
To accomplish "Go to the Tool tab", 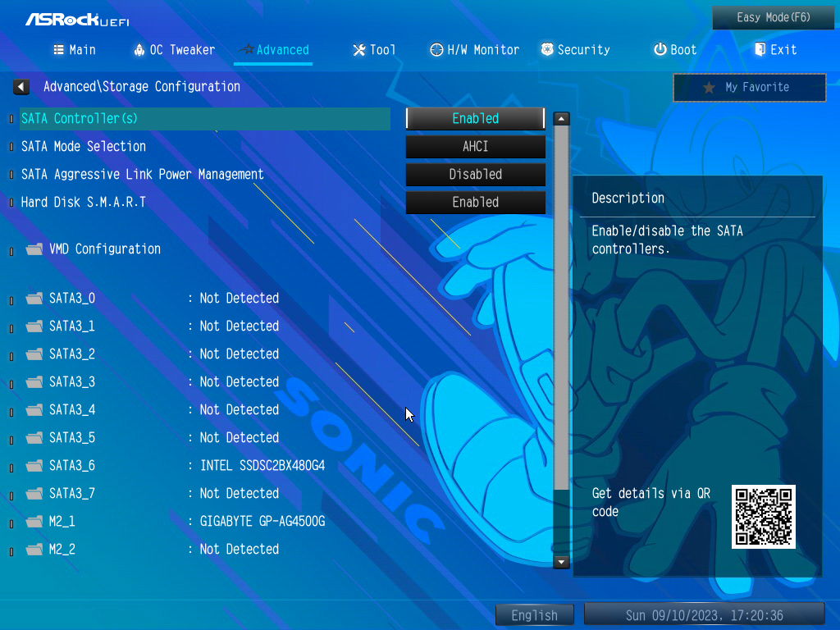I will (374, 50).
